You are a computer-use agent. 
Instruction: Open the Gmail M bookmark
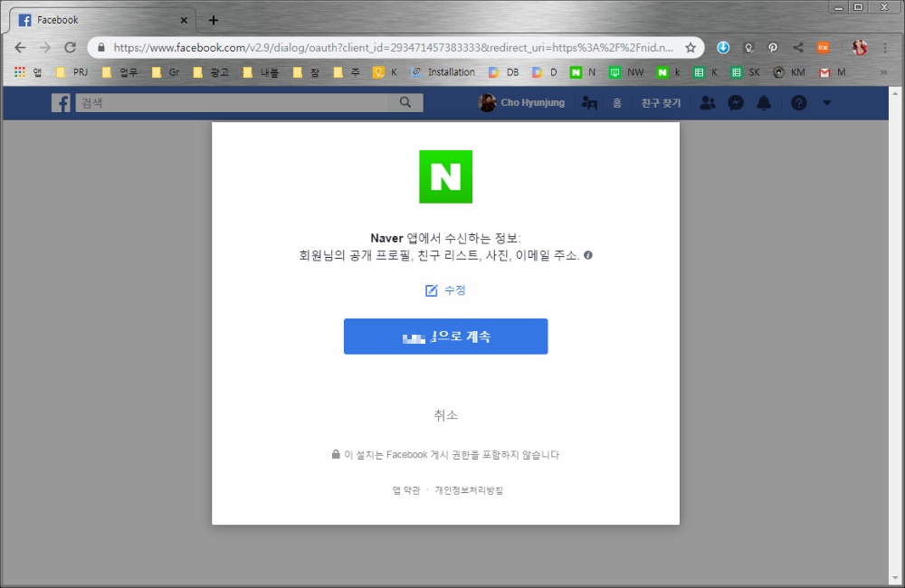point(833,72)
